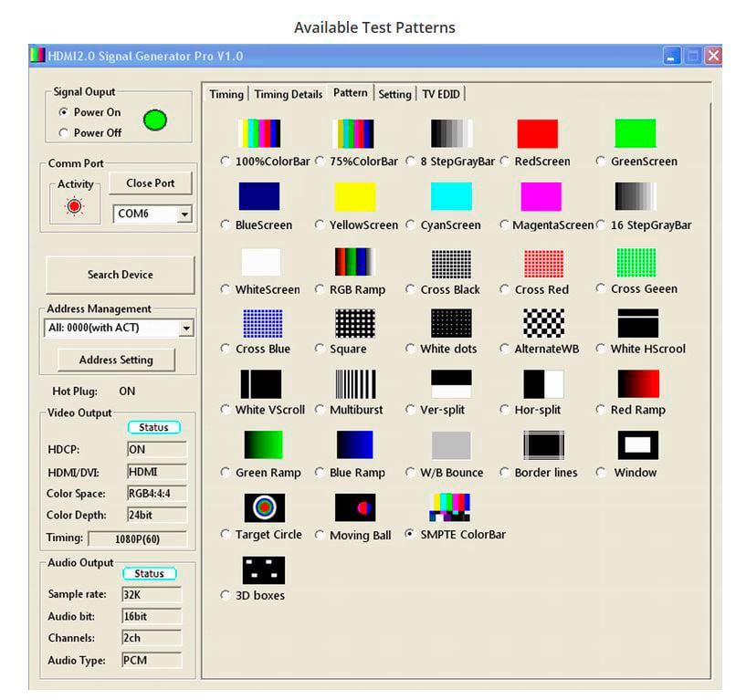Viewport: 746px width, 700px height.
Task: Click the Hor-split pattern thumbnail
Action: click(x=543, y=384)
